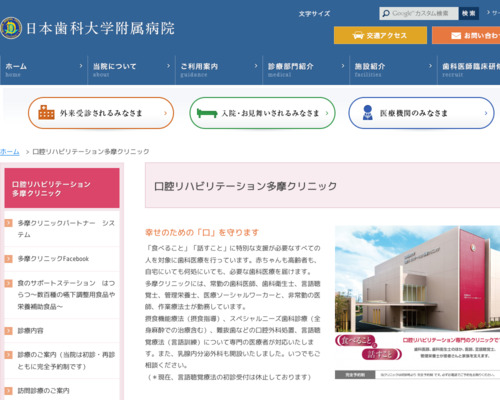The height and width of the screenshot is (400, 500).
Task: Click the car icon in 交通アクセス
Action: 358,35
